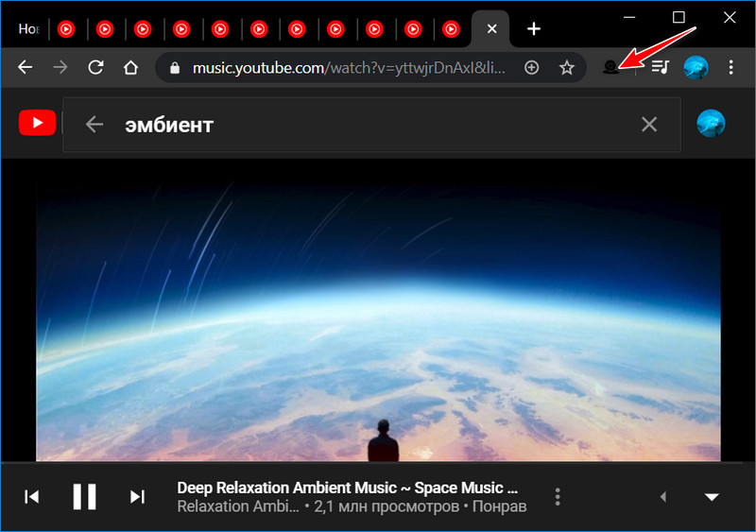This screenshot has width=756, height=532.
Task: Open Chrome three-dot menu
Action: (730, 67)
